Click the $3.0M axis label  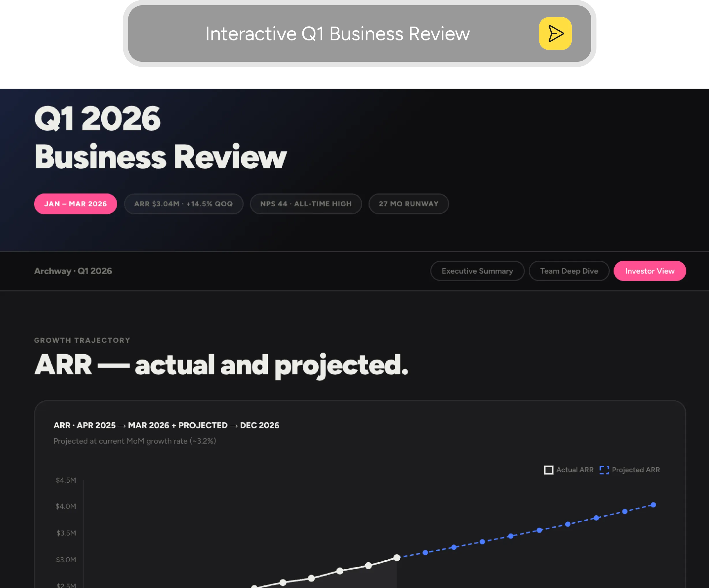pos(66,560)
